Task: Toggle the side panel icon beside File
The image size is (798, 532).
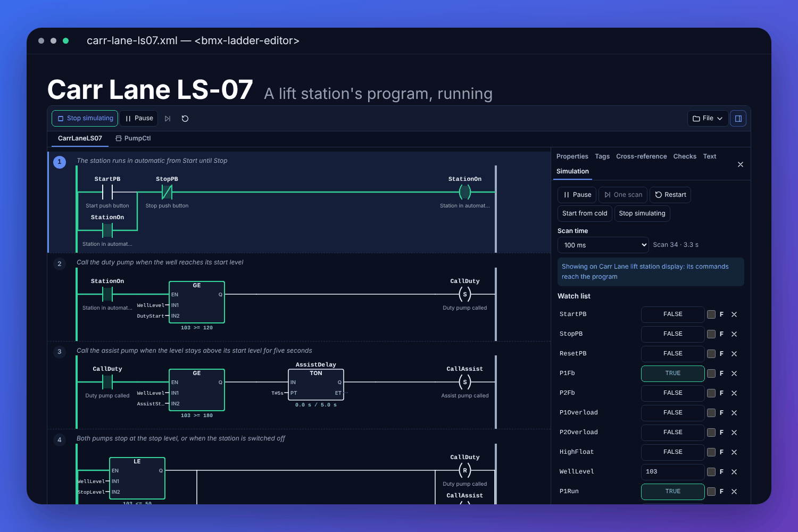Action: tap(738, 119)
